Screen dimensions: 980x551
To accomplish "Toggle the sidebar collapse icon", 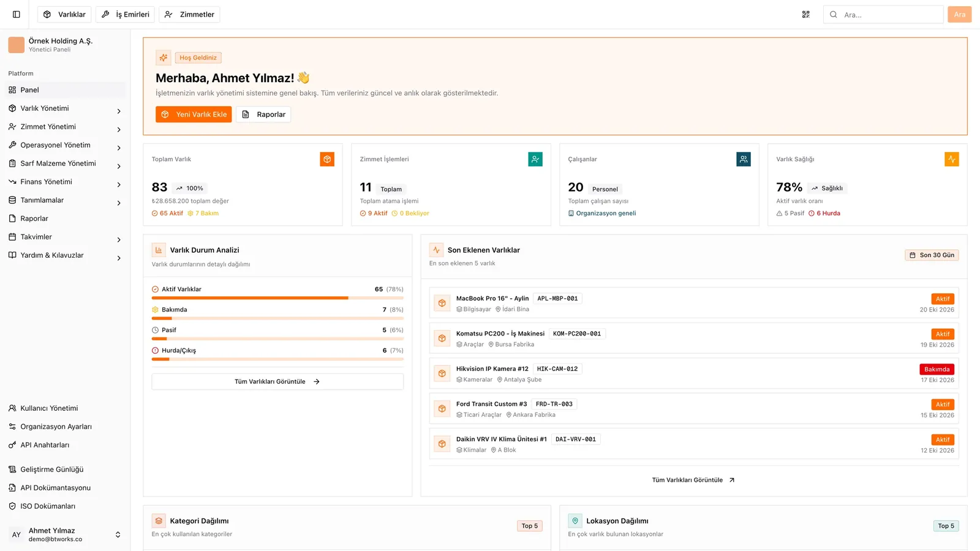I will [x=17, y=14].
